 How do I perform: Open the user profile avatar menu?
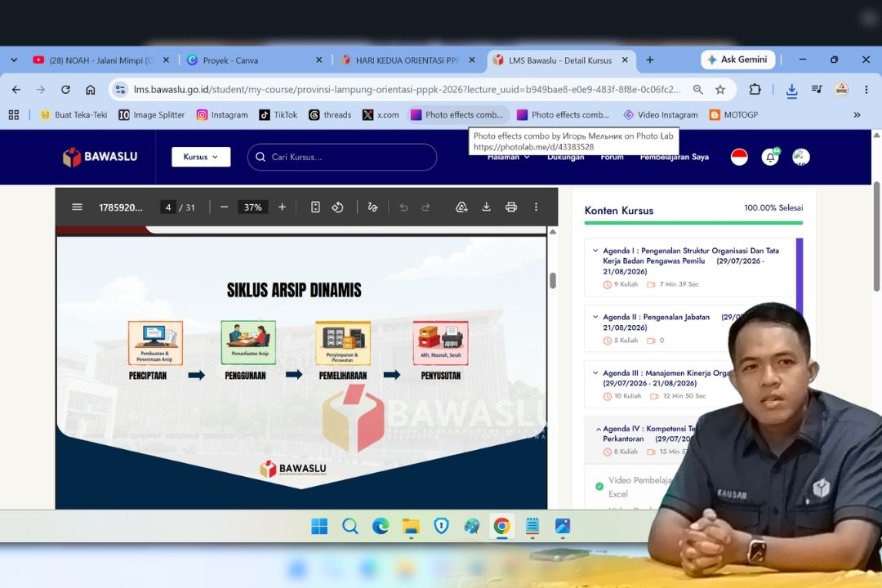(x=801, y=157)
